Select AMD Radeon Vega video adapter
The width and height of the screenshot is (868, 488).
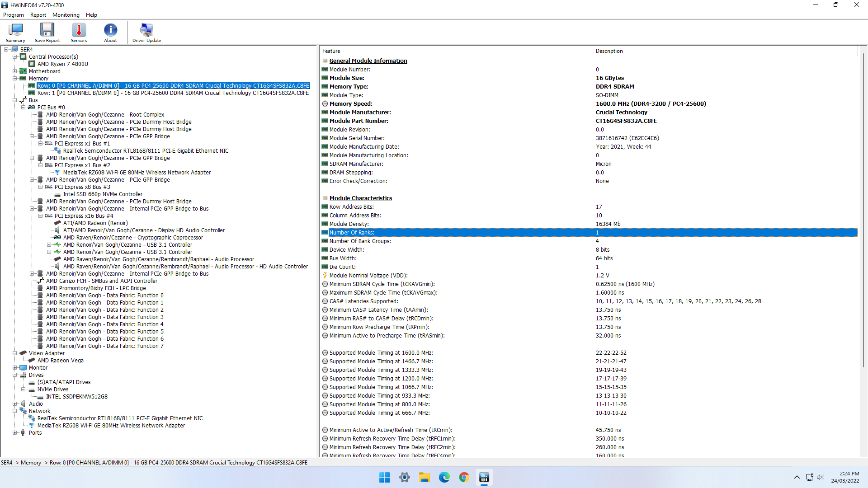tap(61, 361)
